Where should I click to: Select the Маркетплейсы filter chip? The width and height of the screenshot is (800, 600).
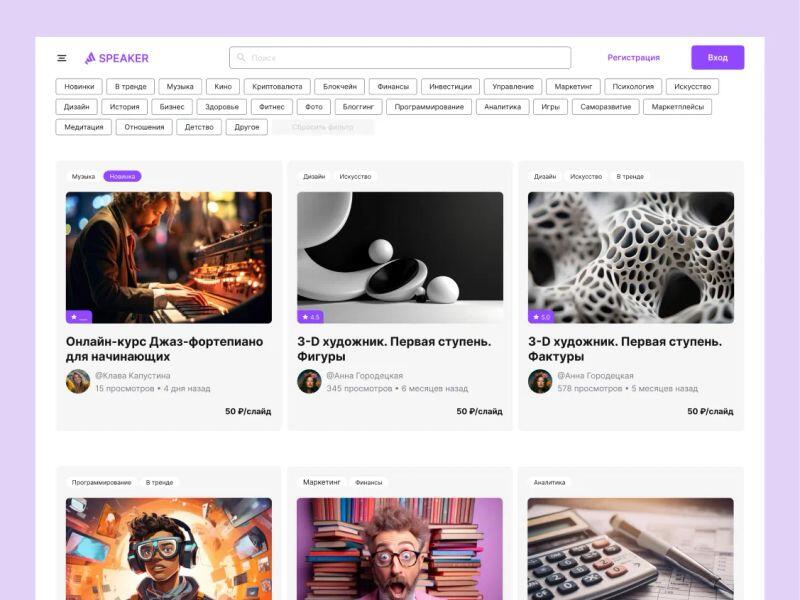pos(677,107)
